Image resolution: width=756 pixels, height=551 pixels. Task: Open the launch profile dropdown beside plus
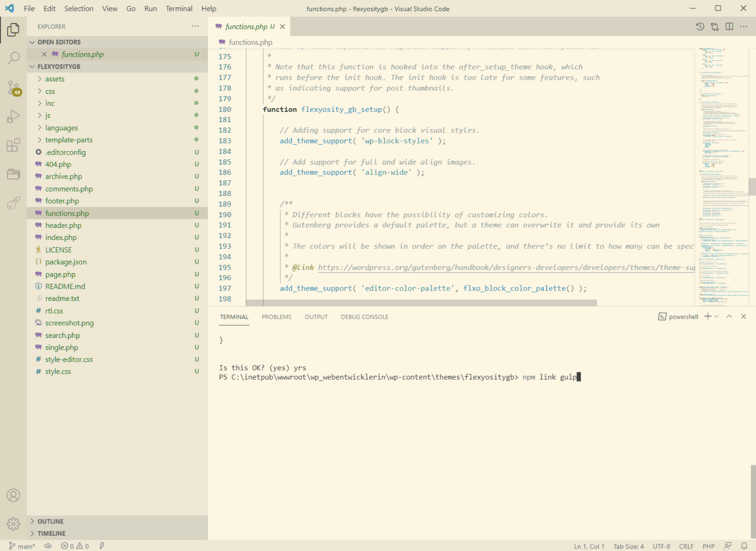coord(717,317)
